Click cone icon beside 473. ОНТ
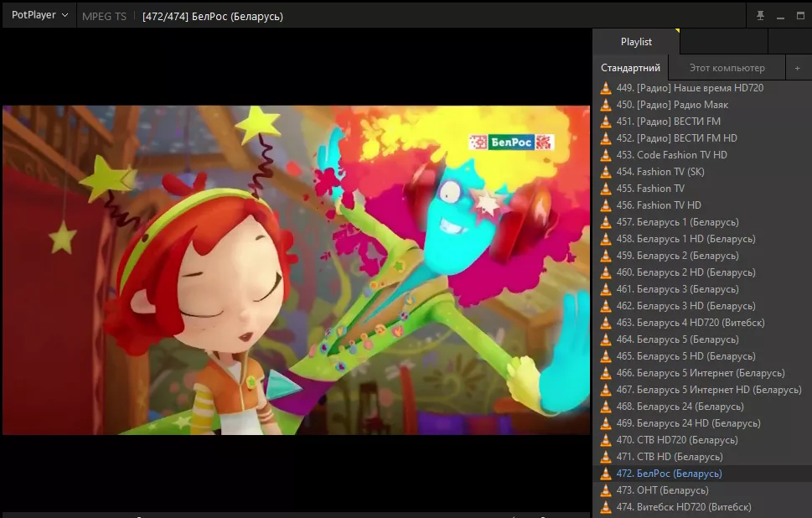The width and height of the screenshot is (812, 518). pyautogui.click(x=605, y=490)
